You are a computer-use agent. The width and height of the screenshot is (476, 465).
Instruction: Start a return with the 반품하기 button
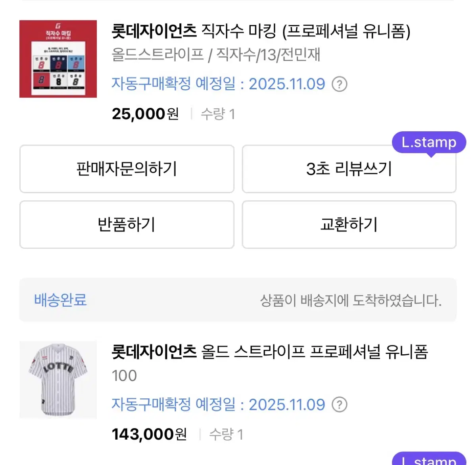pos(127,225)
